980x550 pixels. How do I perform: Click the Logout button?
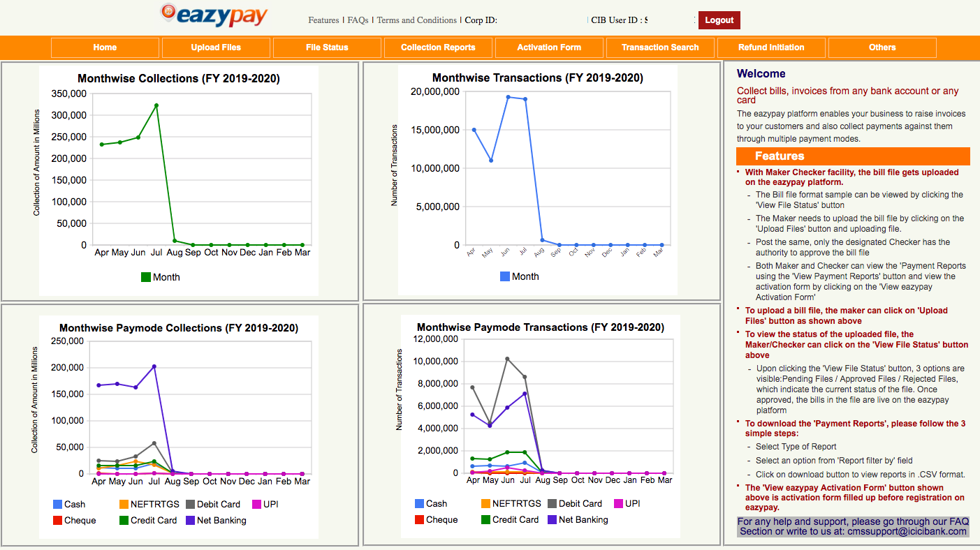[x=719, y=20]
